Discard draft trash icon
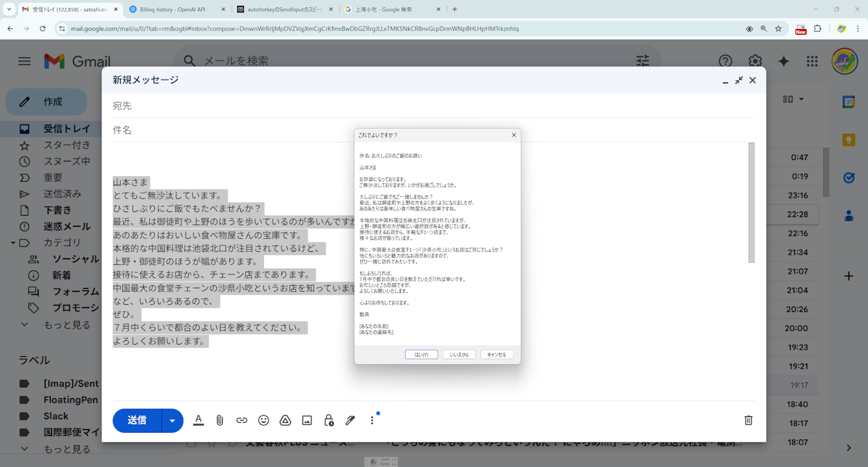This screenshot has height=467, width=868. coord(749,420)
